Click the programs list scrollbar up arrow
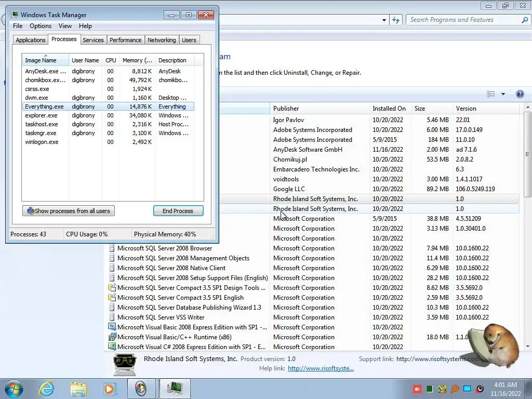 (528, 107)
